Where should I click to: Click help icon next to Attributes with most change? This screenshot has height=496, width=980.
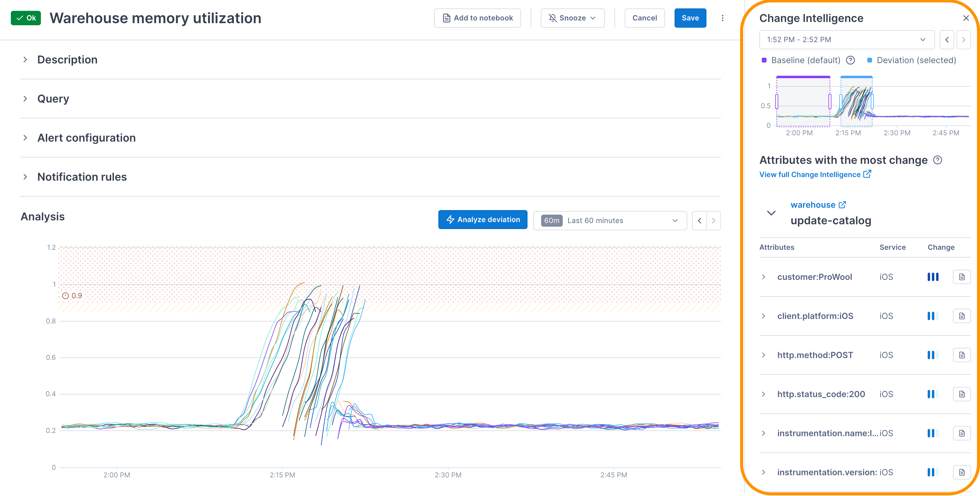coord(938,160)
